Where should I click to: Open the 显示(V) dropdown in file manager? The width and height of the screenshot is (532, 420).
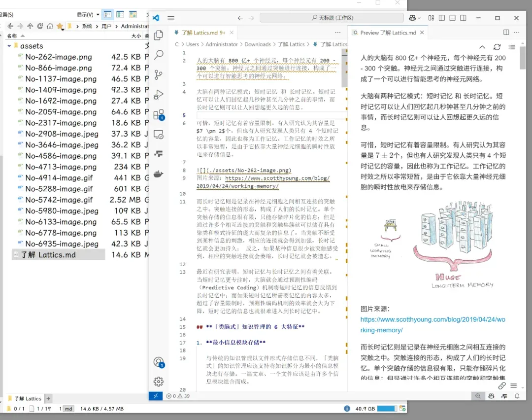[88, 15]
